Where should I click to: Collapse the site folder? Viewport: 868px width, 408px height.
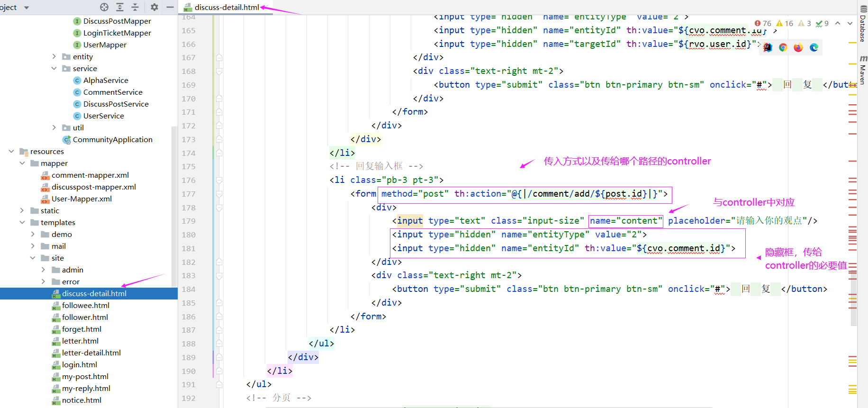pos(33,258)
